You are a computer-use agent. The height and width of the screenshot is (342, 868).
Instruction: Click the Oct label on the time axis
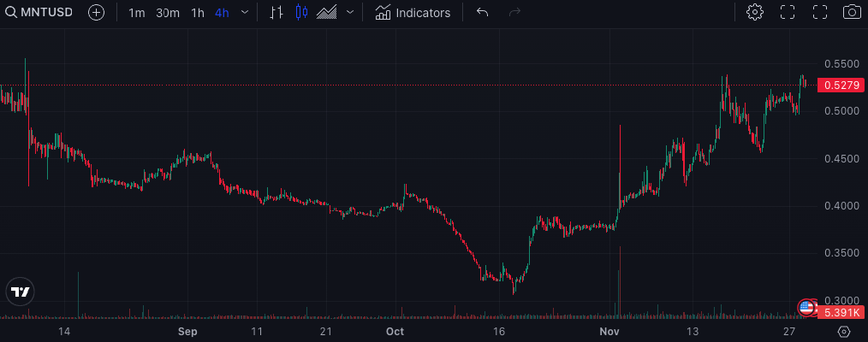click(395, 332)
